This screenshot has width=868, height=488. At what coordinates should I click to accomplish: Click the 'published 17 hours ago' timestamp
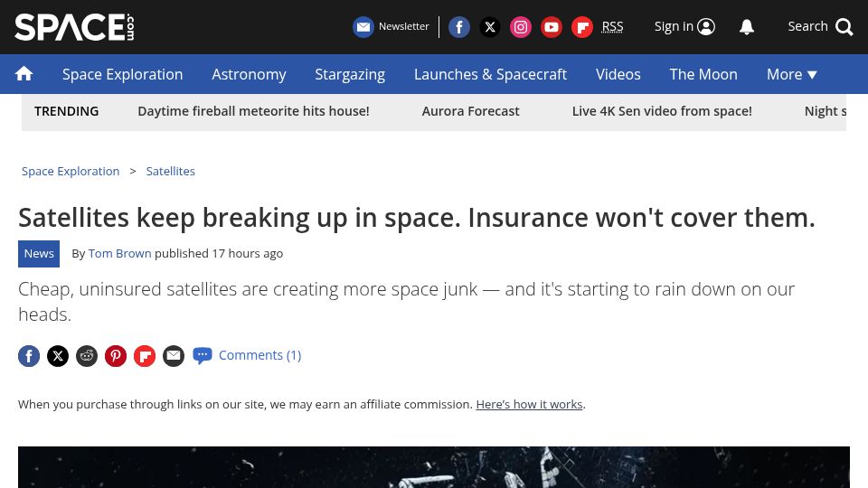click(x=219, y=253)
